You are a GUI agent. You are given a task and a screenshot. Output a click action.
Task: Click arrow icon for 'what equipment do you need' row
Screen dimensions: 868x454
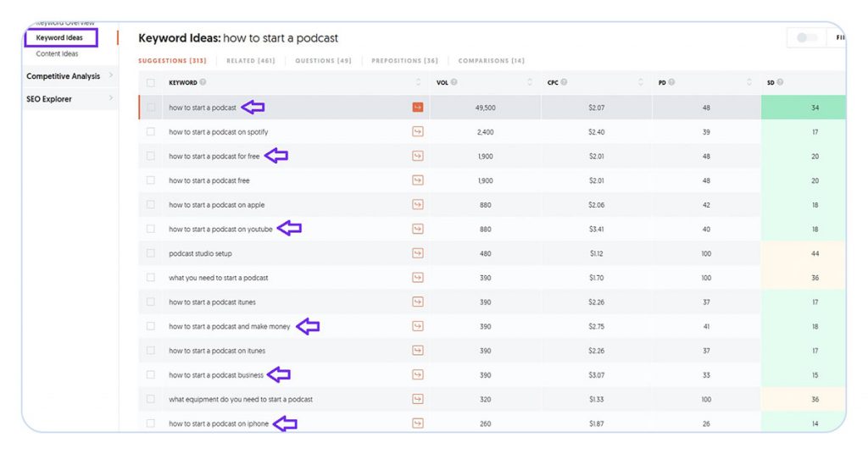coord(418,399)
